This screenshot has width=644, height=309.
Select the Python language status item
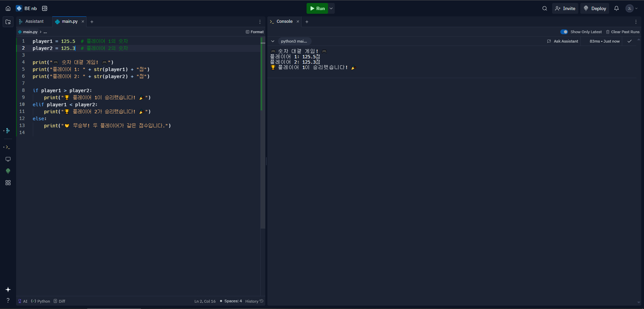(41, 301)
